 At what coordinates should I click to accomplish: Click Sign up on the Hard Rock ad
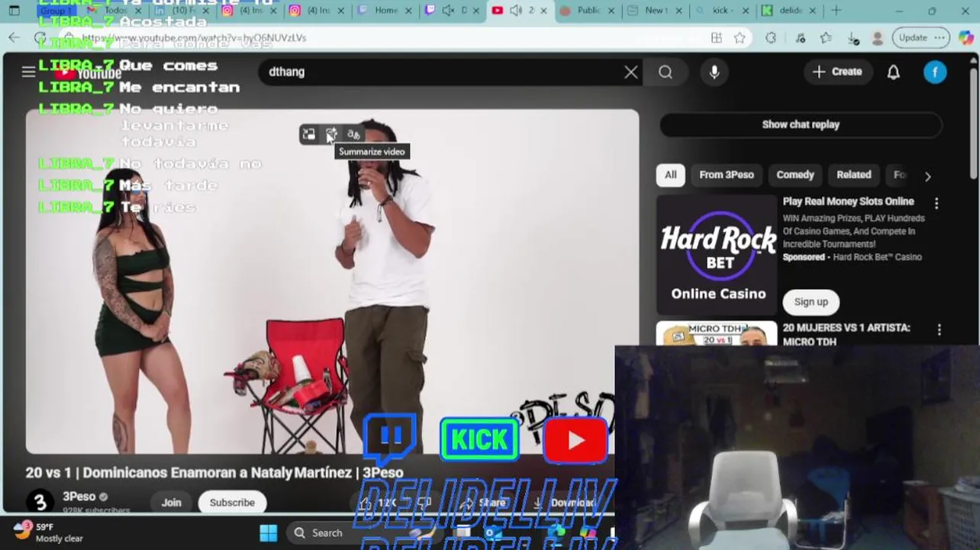click(811, 302)
